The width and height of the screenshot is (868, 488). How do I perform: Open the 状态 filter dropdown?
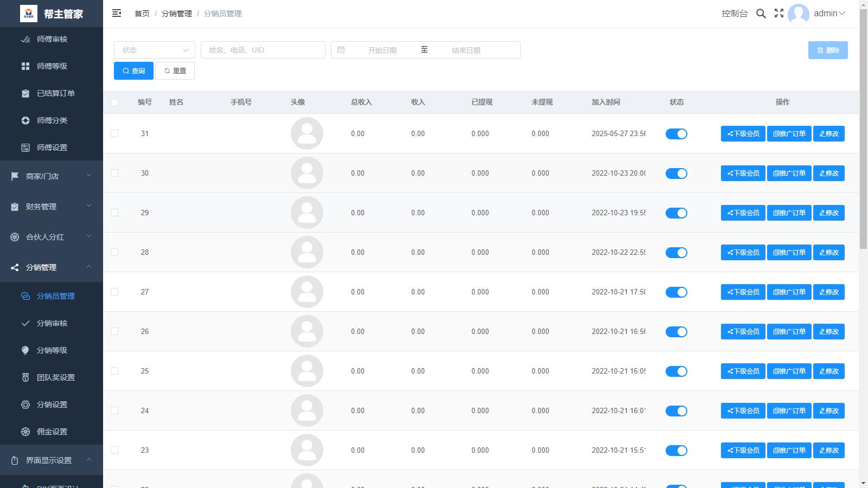154,50
